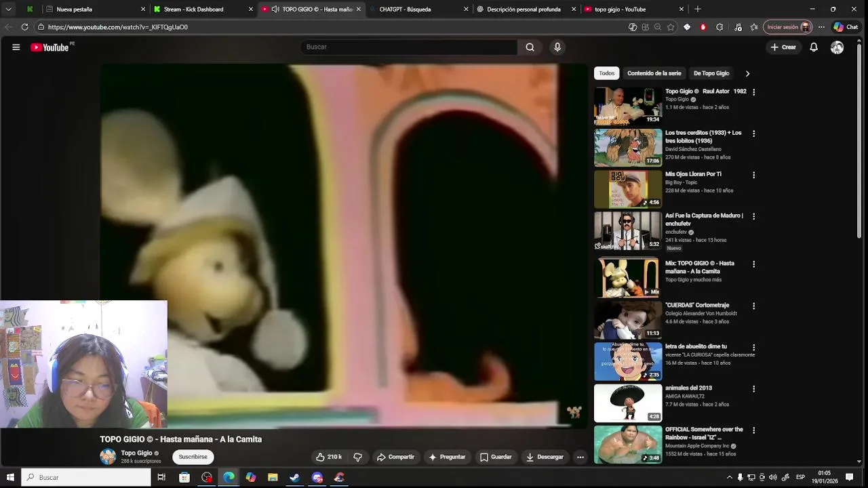Open a new browser tab

[697, 9]
